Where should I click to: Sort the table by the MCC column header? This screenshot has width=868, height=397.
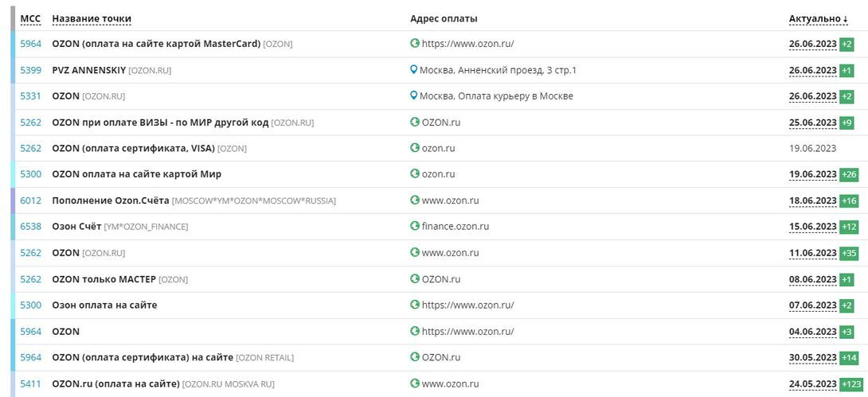30,19
